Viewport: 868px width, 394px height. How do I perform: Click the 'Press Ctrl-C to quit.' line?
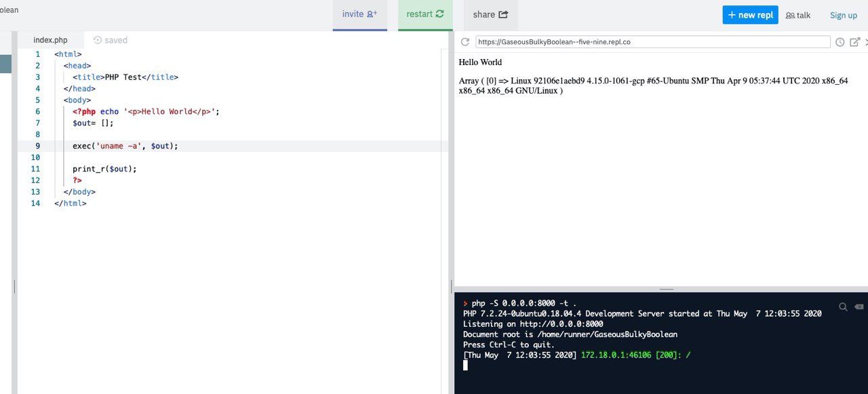click(x=509, y=344)
